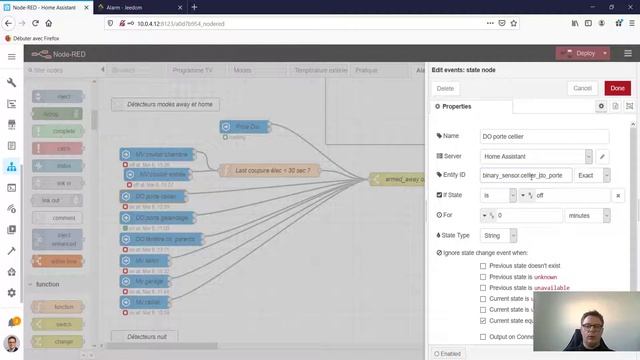This screenshot has height=360, width=640.
Task: Open the If State value type selector
Action: tap(526, 196)
